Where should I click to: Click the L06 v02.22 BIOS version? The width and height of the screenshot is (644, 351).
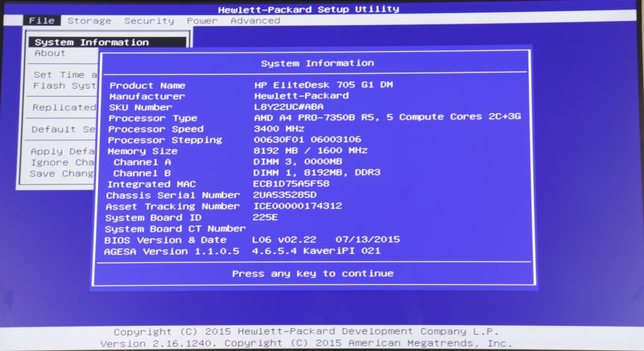point(284,240)
